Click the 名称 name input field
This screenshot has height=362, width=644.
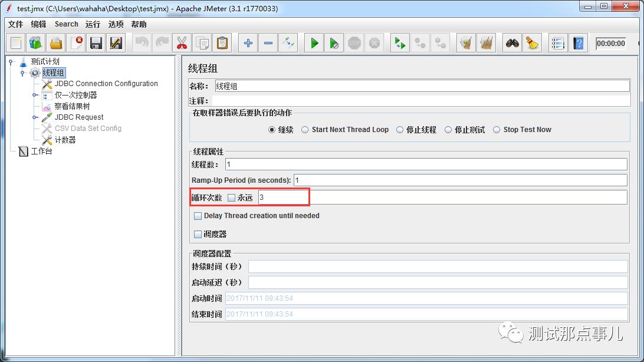pyautogui.click(x=422, y=86)
